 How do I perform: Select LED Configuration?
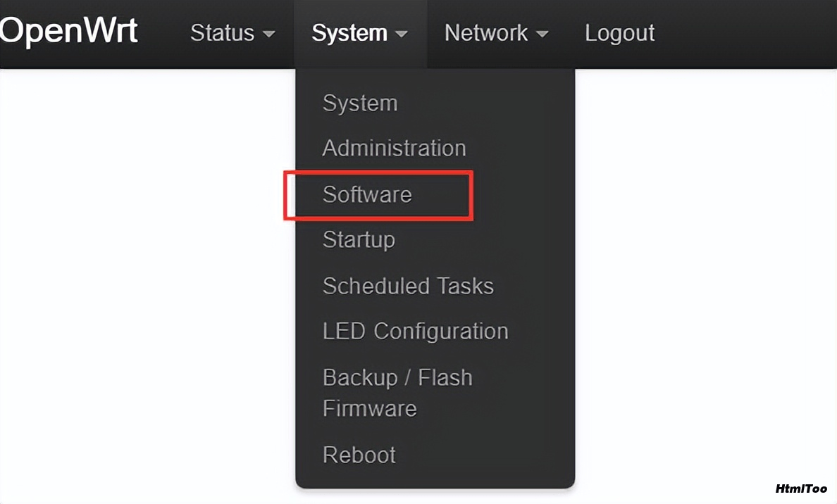point(416,332)
